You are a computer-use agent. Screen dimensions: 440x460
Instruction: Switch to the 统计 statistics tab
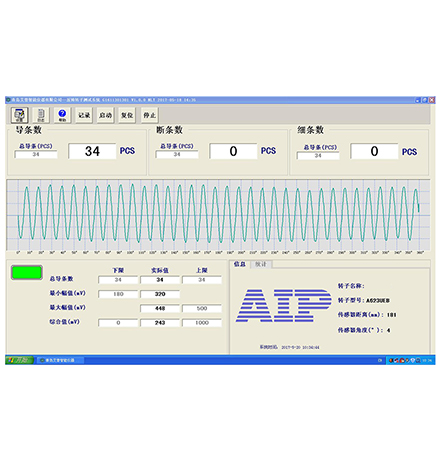tap(261, 264)
